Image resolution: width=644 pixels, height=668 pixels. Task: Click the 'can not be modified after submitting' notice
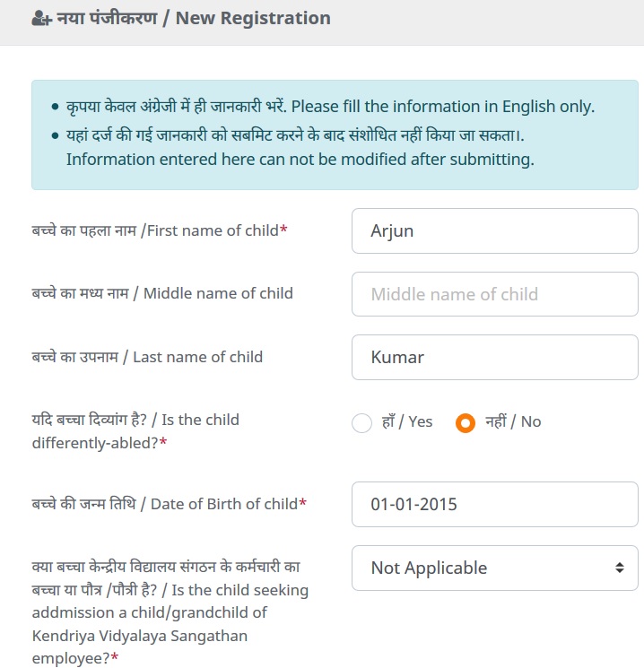pyautogui.click(x=300, y=160)
